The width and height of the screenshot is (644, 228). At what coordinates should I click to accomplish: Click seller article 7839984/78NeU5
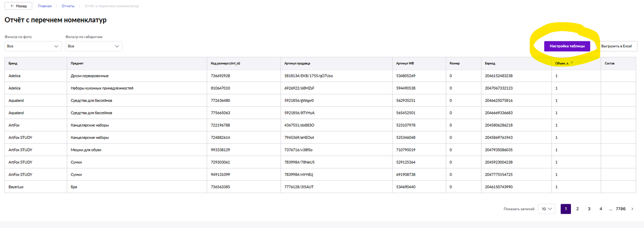click(299, 162)
